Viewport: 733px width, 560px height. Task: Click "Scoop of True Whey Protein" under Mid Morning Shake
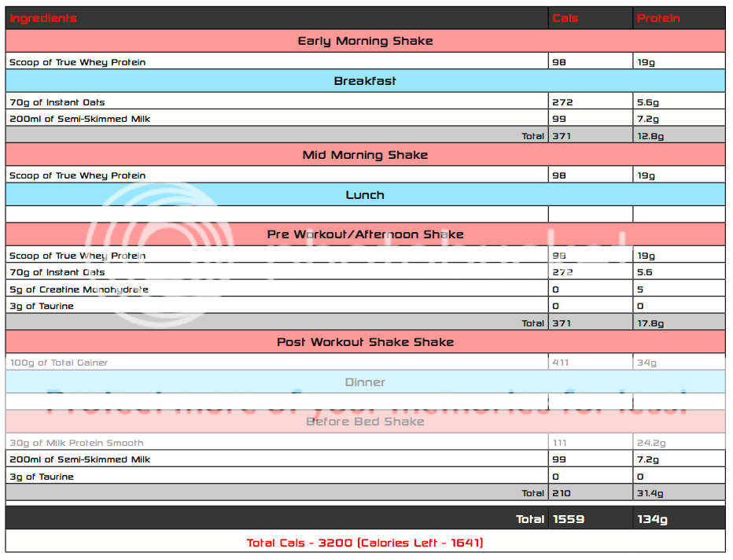point(78,175)
